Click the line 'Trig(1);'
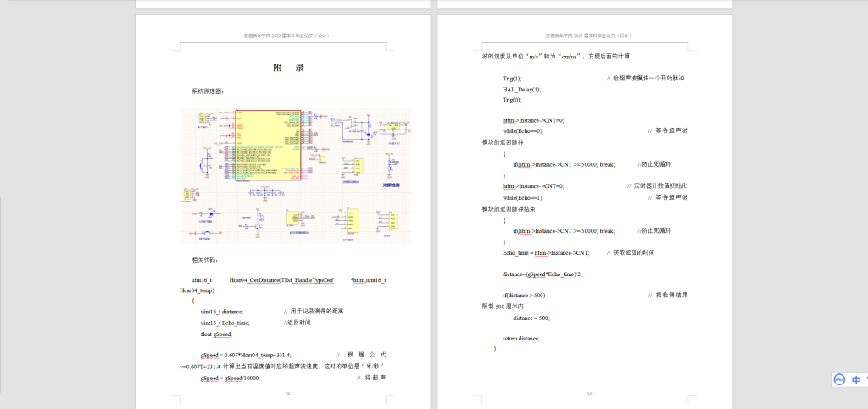Viewport: 868px width, 409px height. click(x=512, y=79)
